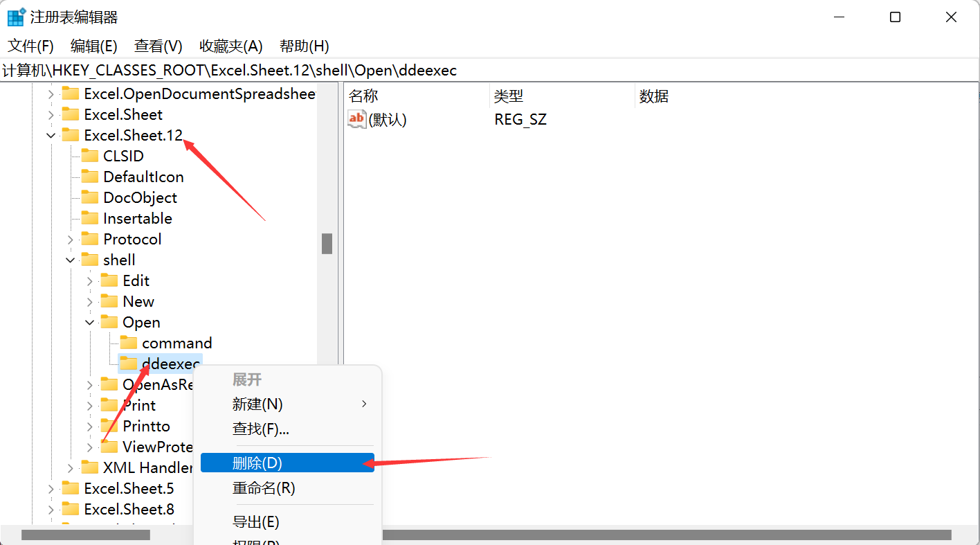The height and width of the screenshot is (545, 980).
Task: Click the Printto folder icon
Action: point(109,426)
